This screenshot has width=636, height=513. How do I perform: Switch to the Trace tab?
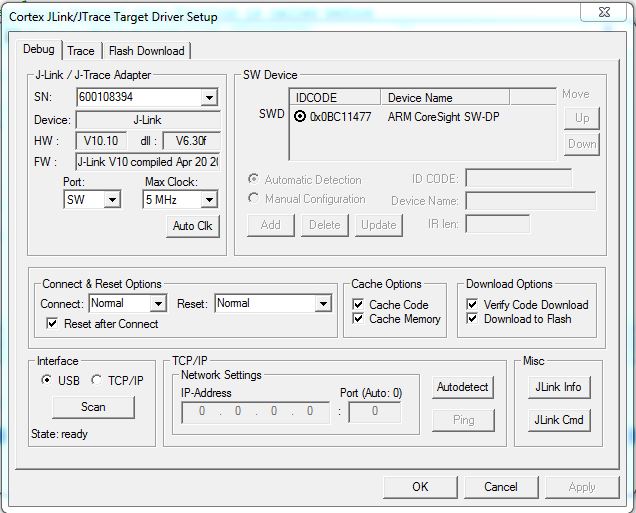[81, 51]
